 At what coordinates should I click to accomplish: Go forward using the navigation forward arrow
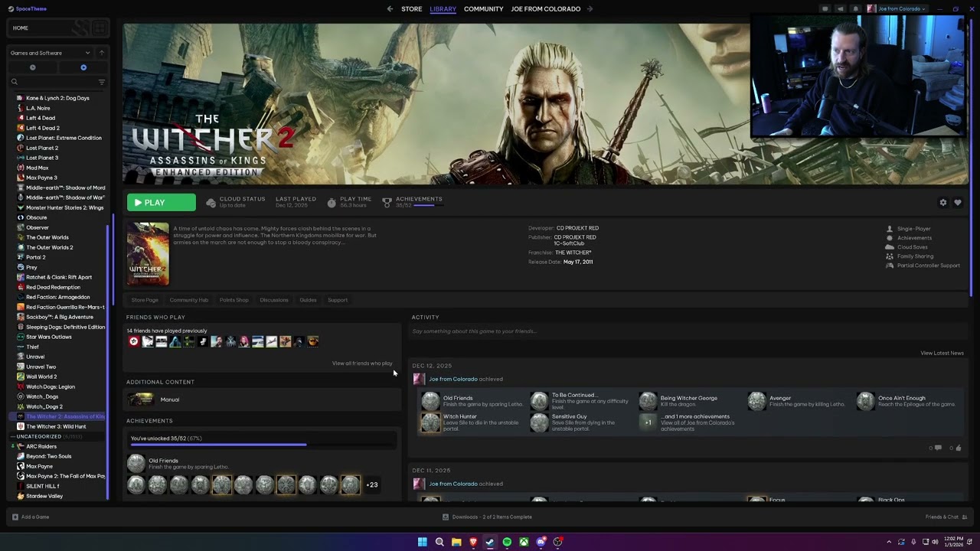[590, 9]
